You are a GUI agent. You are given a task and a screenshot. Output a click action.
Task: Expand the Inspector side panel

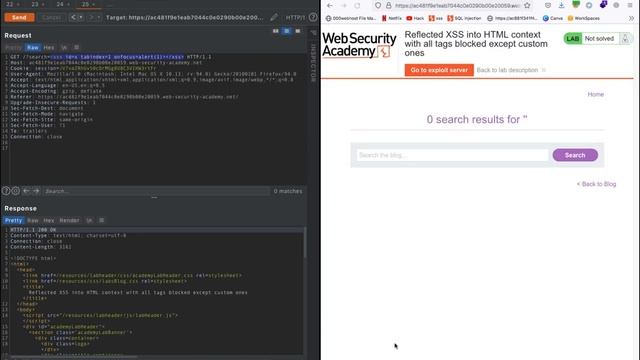tap(313, 61)
